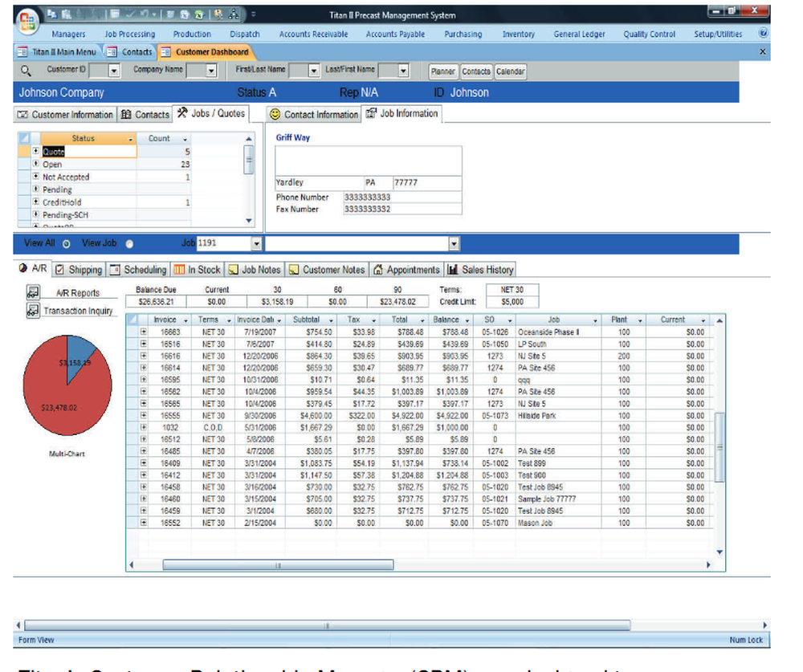
Task: Click the pie icon on A/R tab
Action: click(x=23, y=268)
